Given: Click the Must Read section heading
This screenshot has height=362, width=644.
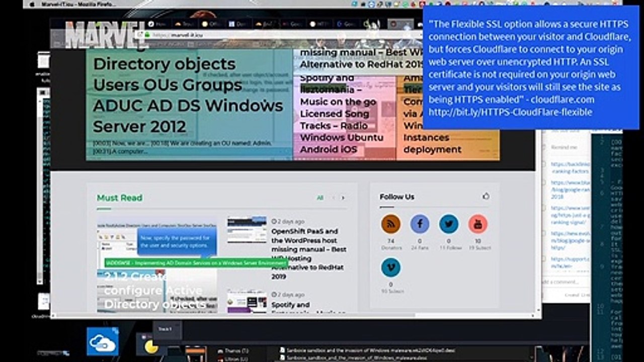Looking at the screenshot, I should 120,198.
